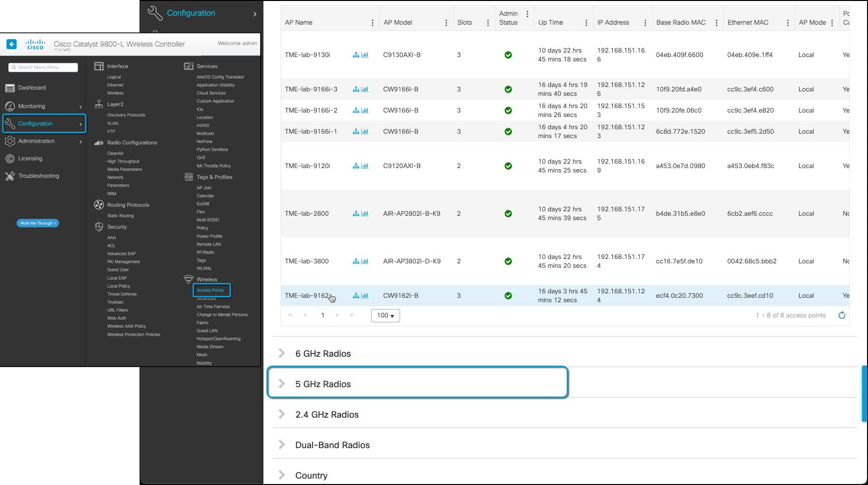Select the Configuration wrench icon
Image resolution: width=868 pixels, height=485 pixels.
10,123
